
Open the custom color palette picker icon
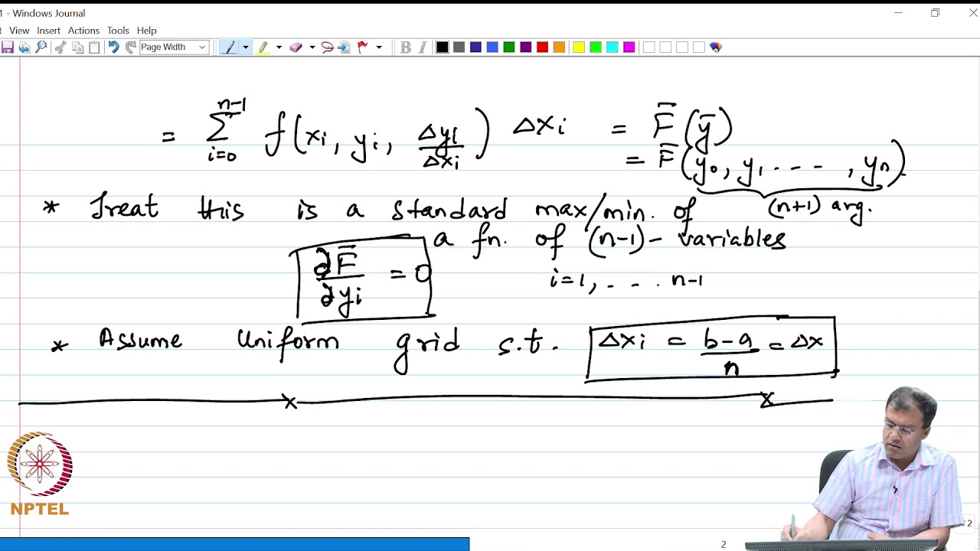[x=716, y=47]
